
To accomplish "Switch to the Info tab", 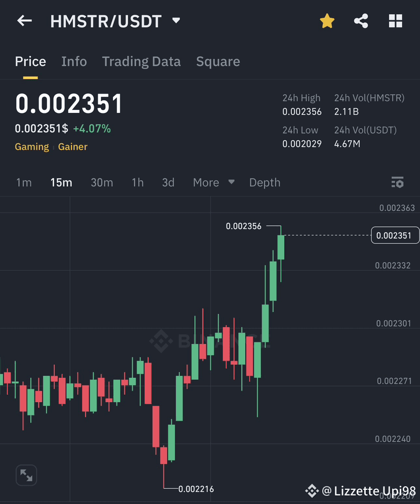I will pyautogui.click(x=74, y=61).
